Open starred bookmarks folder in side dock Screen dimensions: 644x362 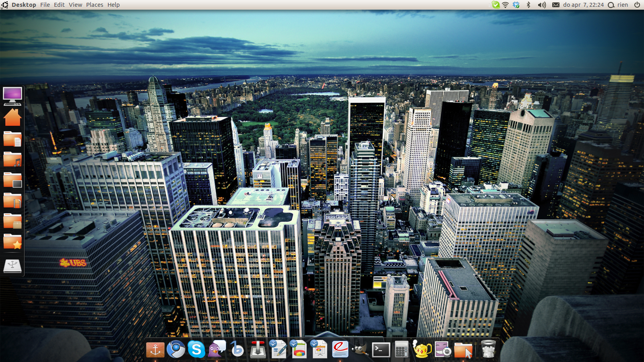pos(12,241)
